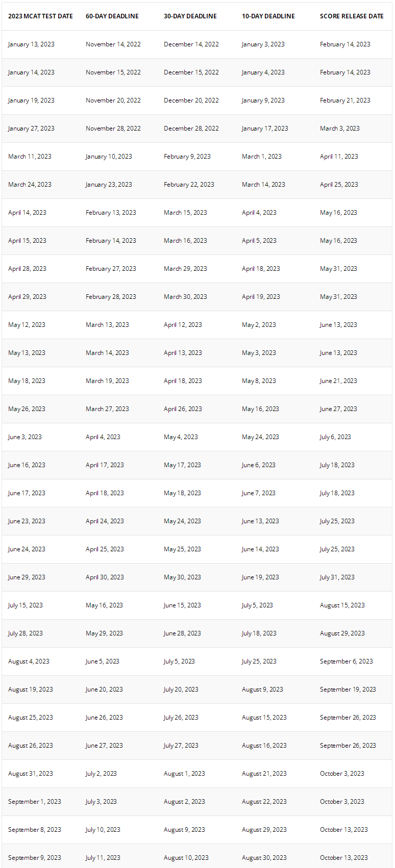This screenshot has height=868, width=395.
Task: Click the 30-Day Deadline column header
Action: (x=190, y=16)
